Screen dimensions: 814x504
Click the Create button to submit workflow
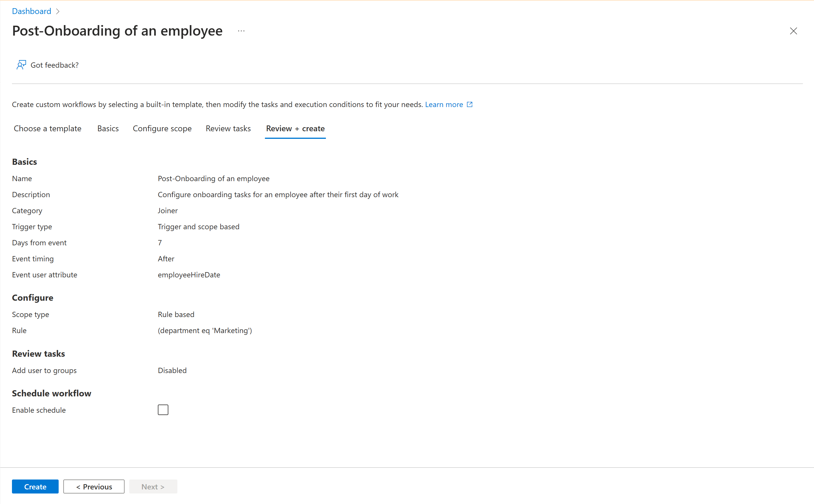pos(35,487)
